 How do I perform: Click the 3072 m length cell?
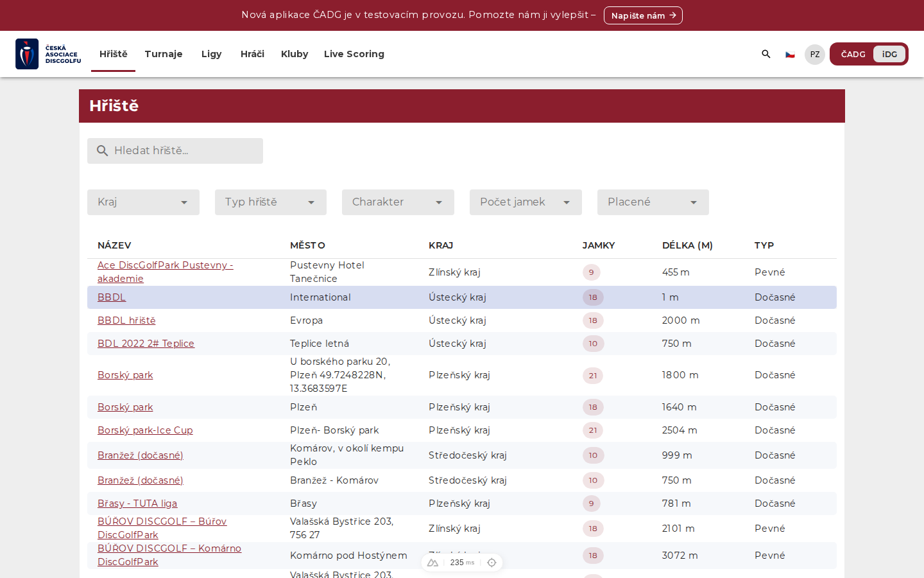tap(680, 556)
